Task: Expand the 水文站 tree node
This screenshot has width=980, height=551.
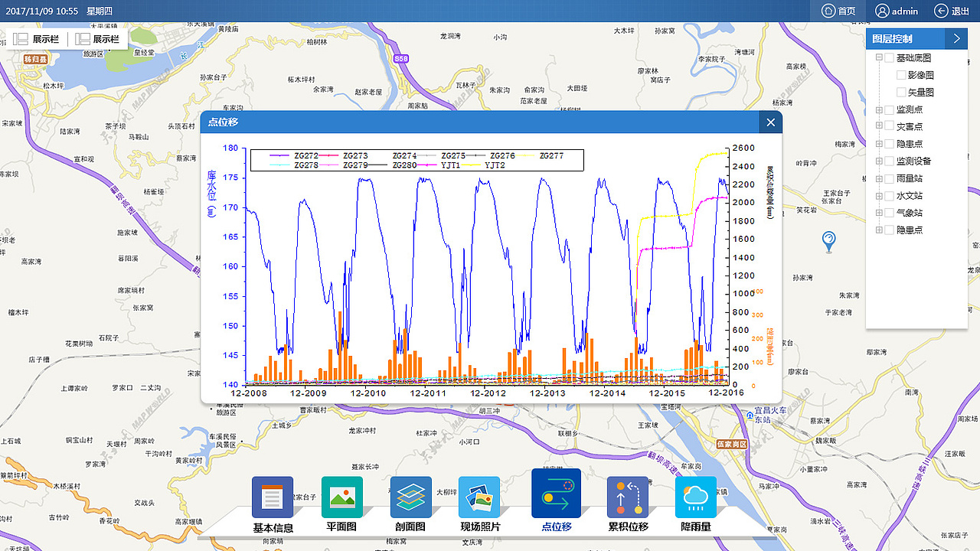Action: point(879,196)
